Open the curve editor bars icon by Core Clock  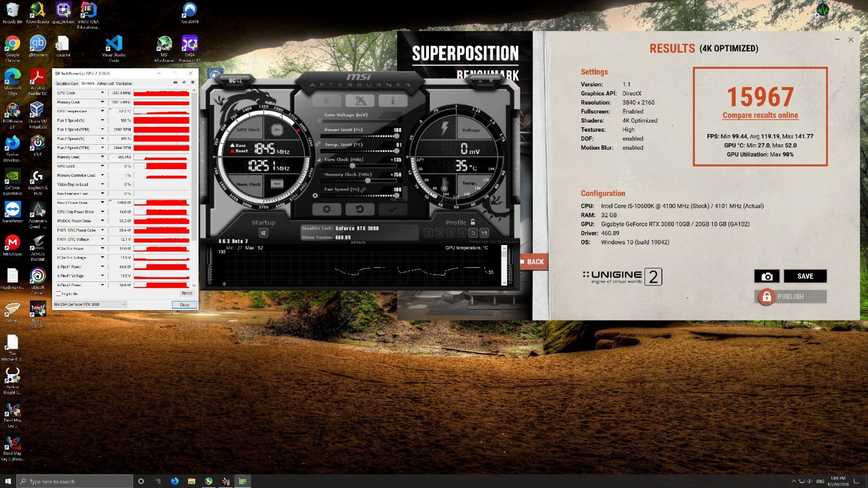coord(318,159)
